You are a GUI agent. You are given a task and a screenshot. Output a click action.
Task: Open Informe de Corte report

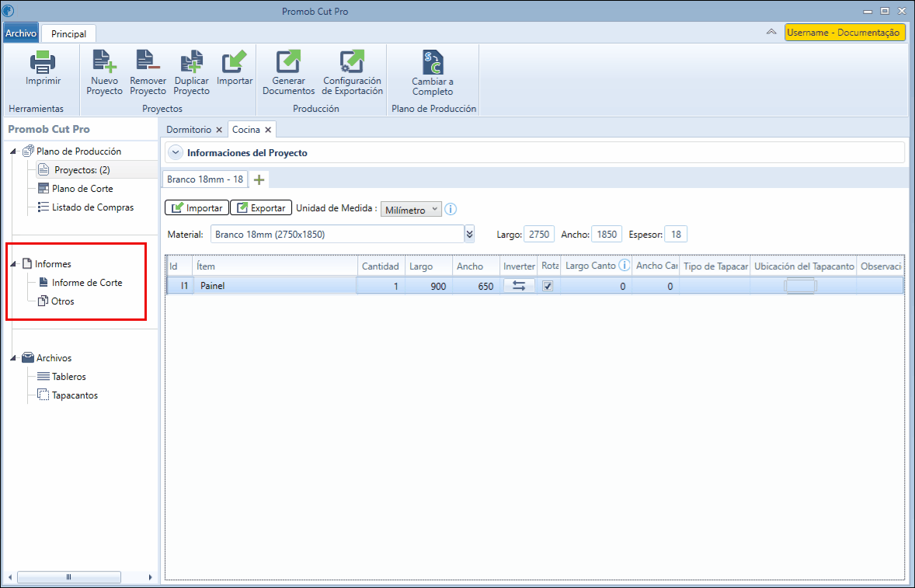(87, 282)
